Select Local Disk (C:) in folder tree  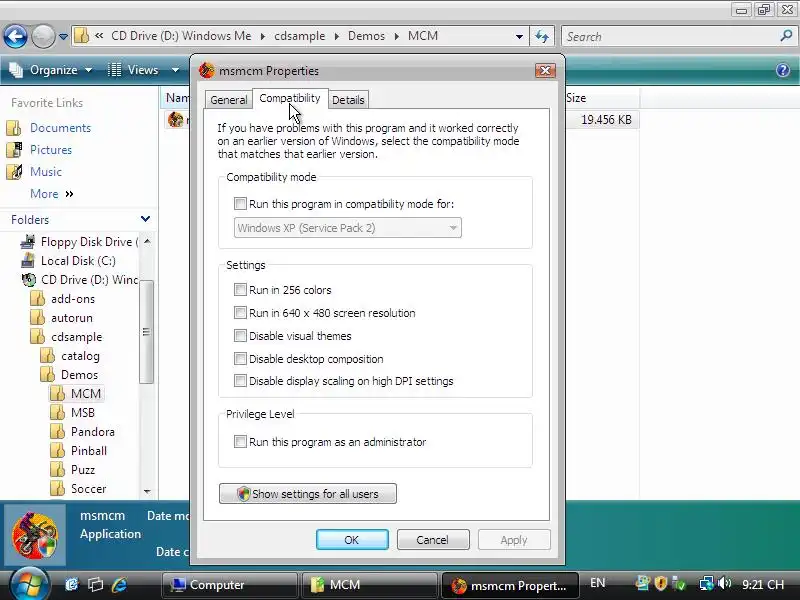click(x=78, y=261)
